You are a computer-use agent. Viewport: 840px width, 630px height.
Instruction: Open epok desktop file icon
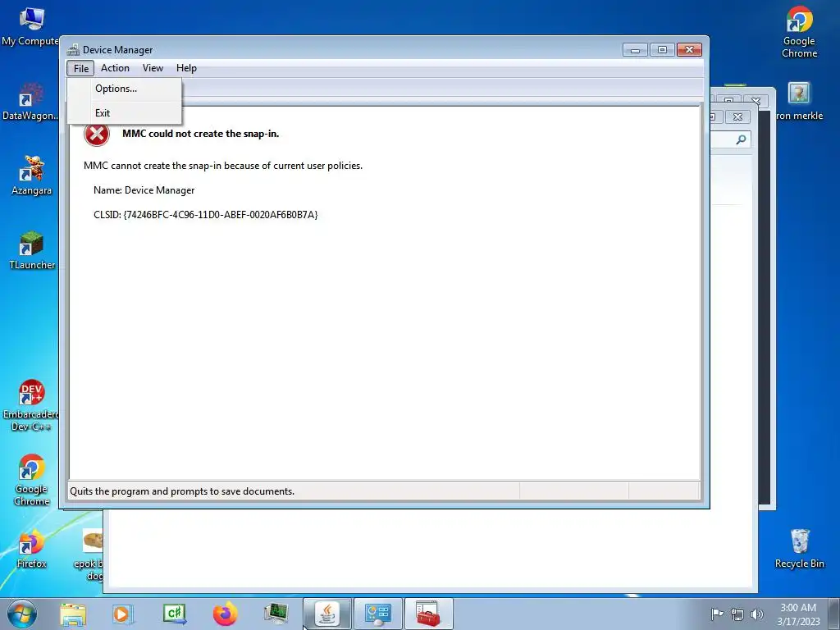coord(92,555)
